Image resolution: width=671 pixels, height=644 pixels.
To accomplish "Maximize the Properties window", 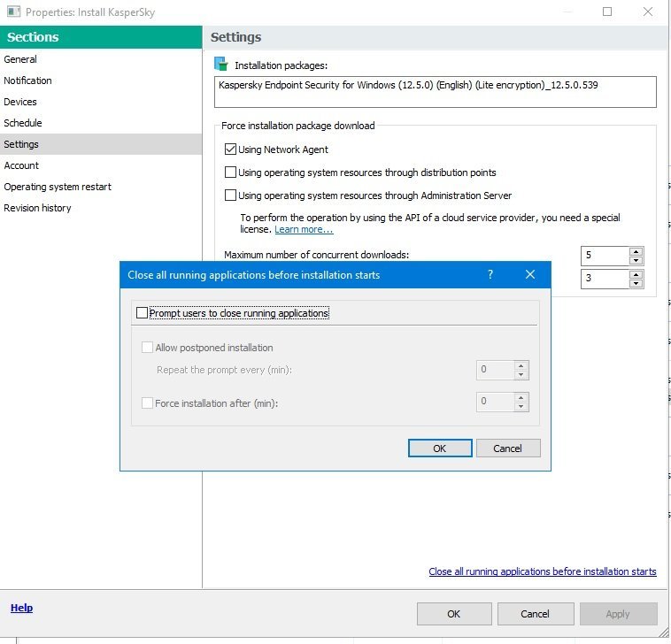I will coord(606,11).
